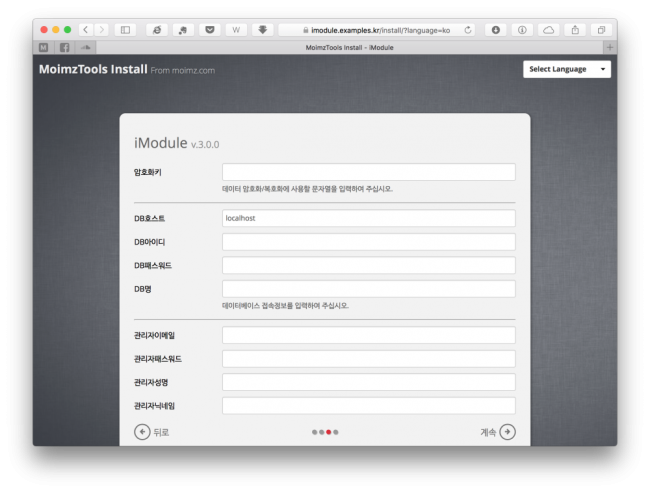Open iCloud tabs cloud icon
The height and width of the screenshot is (493, 650).
[x=548, y=30]
